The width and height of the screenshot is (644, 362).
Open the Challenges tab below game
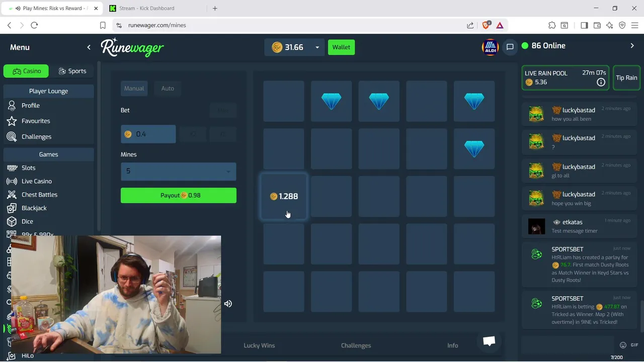[x=356, y=345]
